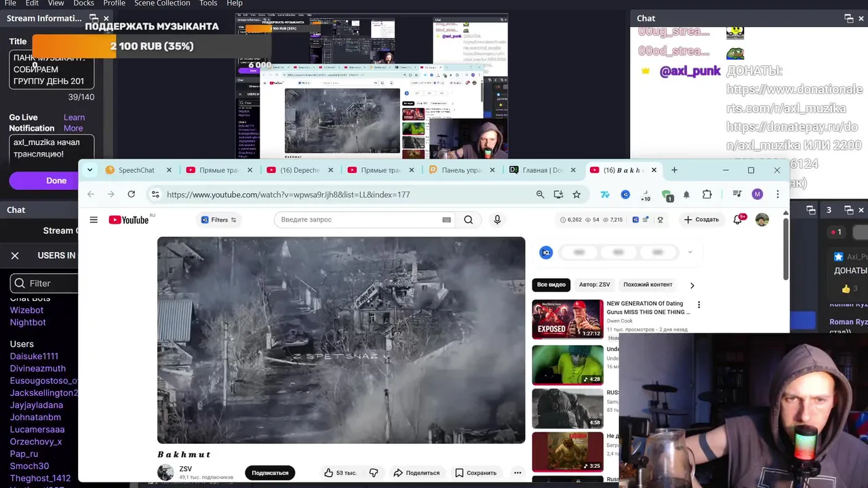The height and width of the screenshot is (488, 868).
Task: Click the YouTube search magnifier button
Action: coord(469,220)
